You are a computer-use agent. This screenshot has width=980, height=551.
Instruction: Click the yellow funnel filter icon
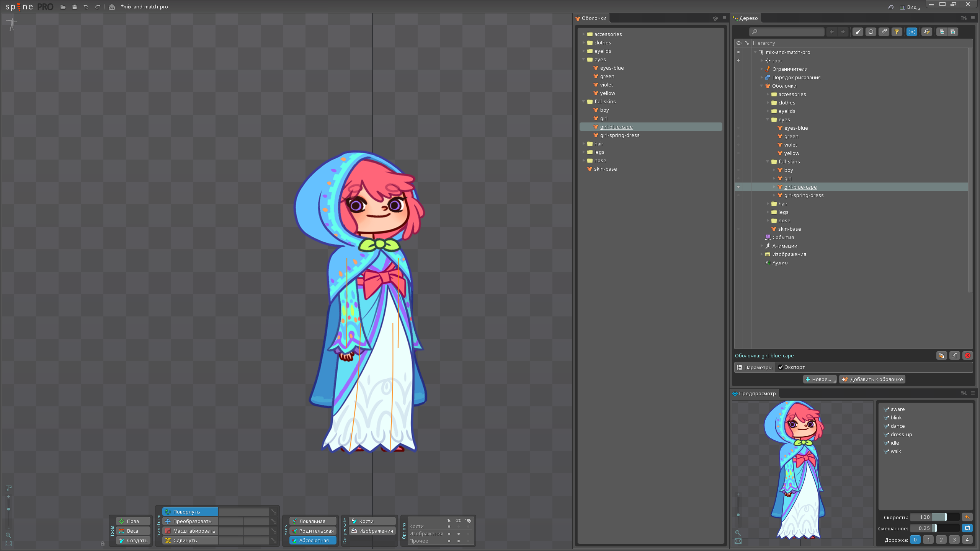click(897, 32)
